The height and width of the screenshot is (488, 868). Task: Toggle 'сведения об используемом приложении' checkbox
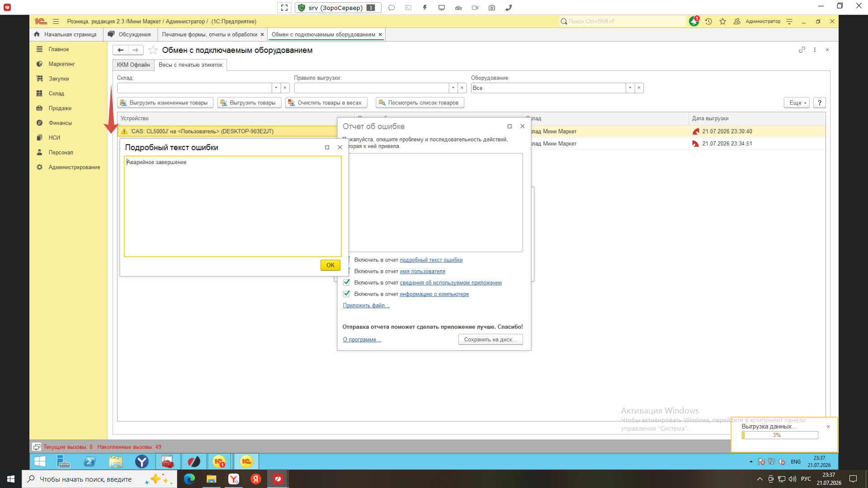pos(347,282)
